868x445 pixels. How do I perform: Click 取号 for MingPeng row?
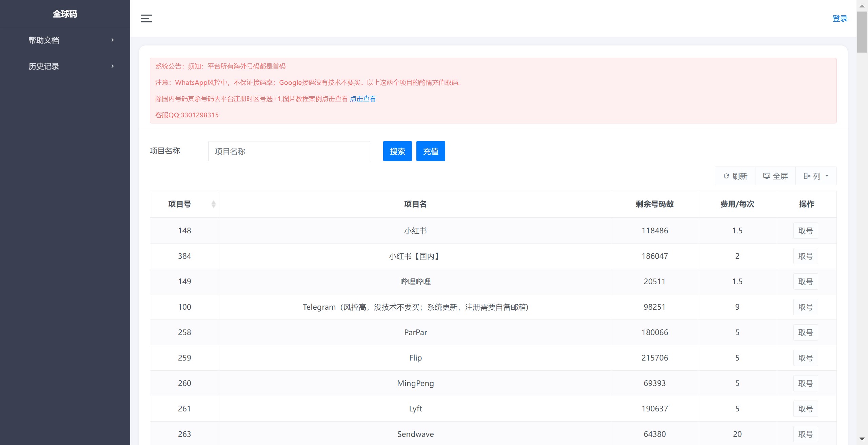pyautogui.click(x=806, y=383)
